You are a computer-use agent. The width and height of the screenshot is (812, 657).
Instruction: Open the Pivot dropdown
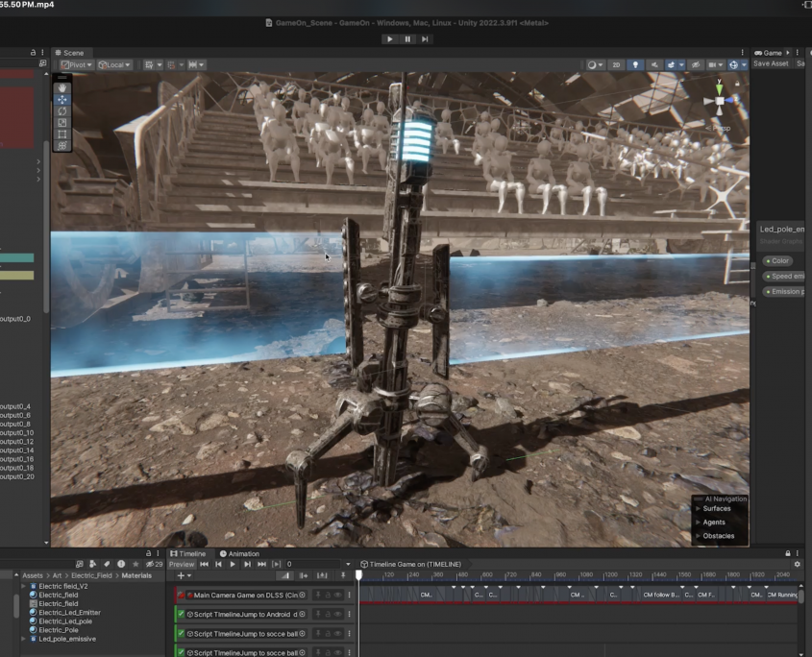pyautogui.click(x=77, y=65)
